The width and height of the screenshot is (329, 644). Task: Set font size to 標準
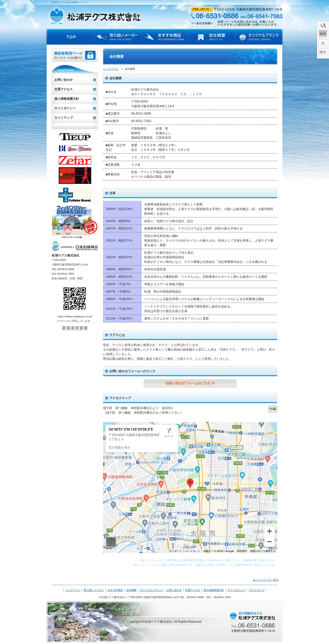pos(323,34)
